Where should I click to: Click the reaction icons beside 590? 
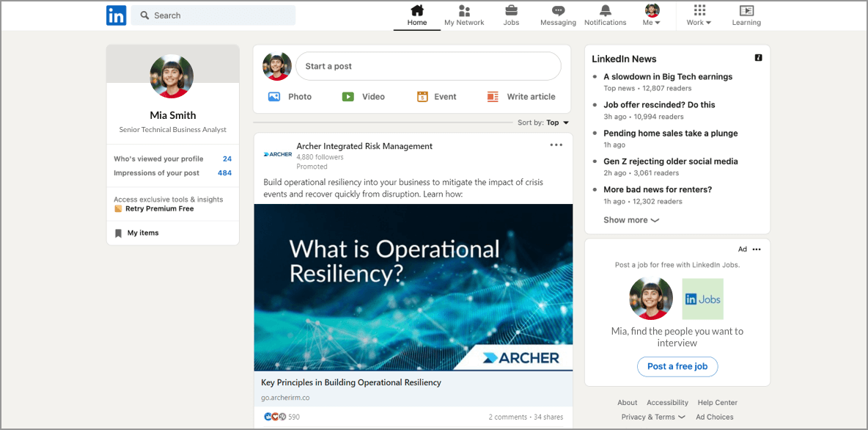pos(275,417)
